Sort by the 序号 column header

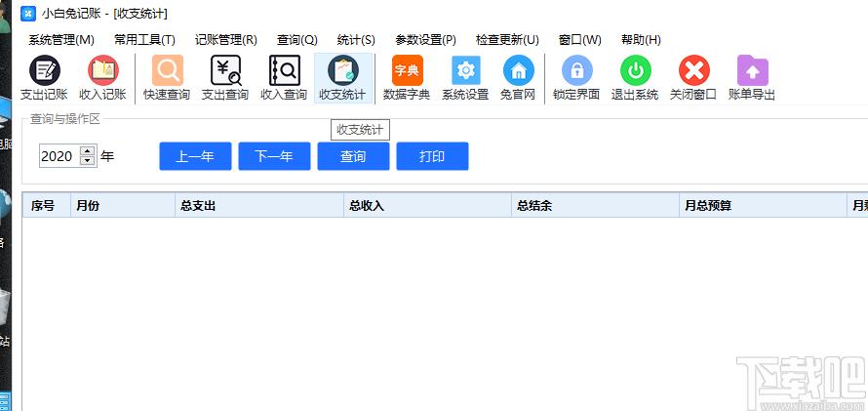coord(47,205)
